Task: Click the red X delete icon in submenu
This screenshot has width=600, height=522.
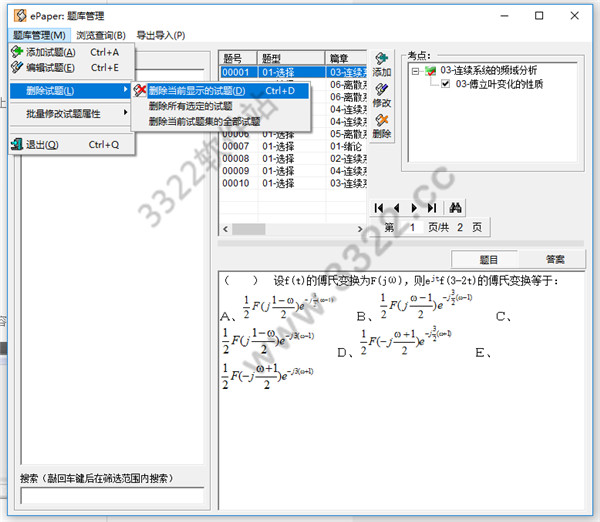Action: pos(140,90)
